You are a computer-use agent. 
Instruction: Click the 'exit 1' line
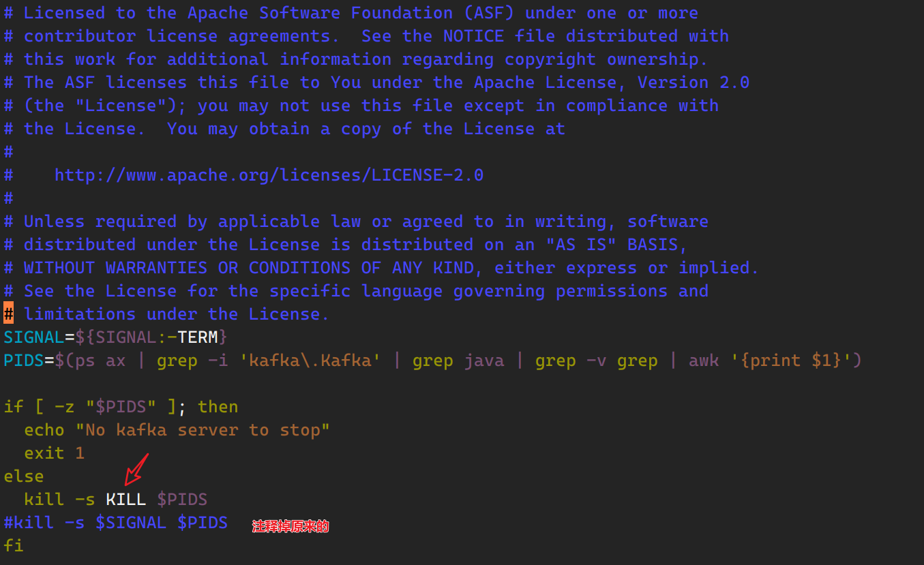click(x=55, y=453)
